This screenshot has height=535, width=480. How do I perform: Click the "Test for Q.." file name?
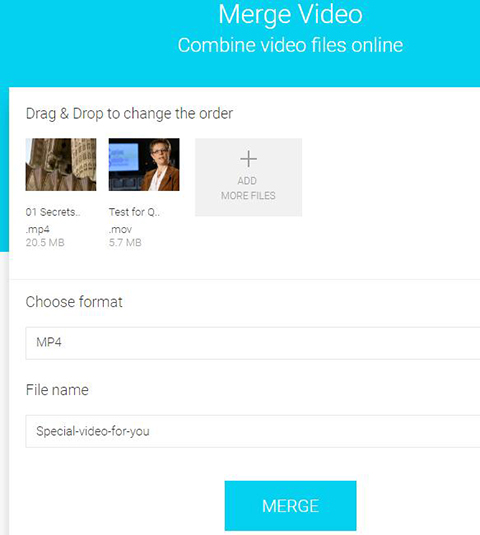(134, 212)
